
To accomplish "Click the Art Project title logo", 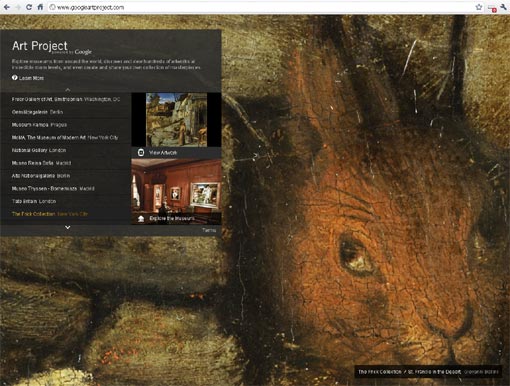I will [x=40, y=46].
